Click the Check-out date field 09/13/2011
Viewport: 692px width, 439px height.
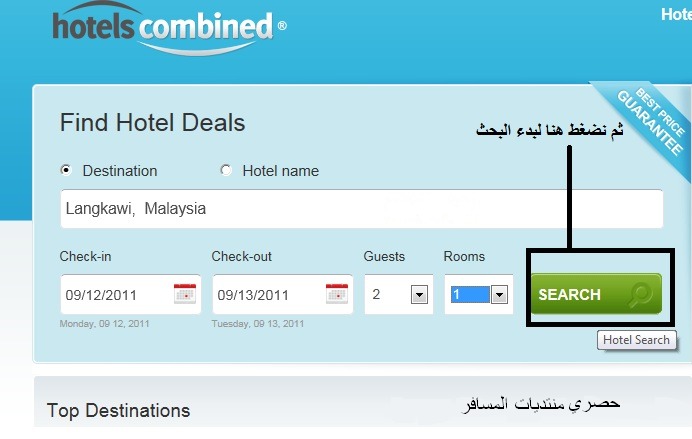point(267,295)
